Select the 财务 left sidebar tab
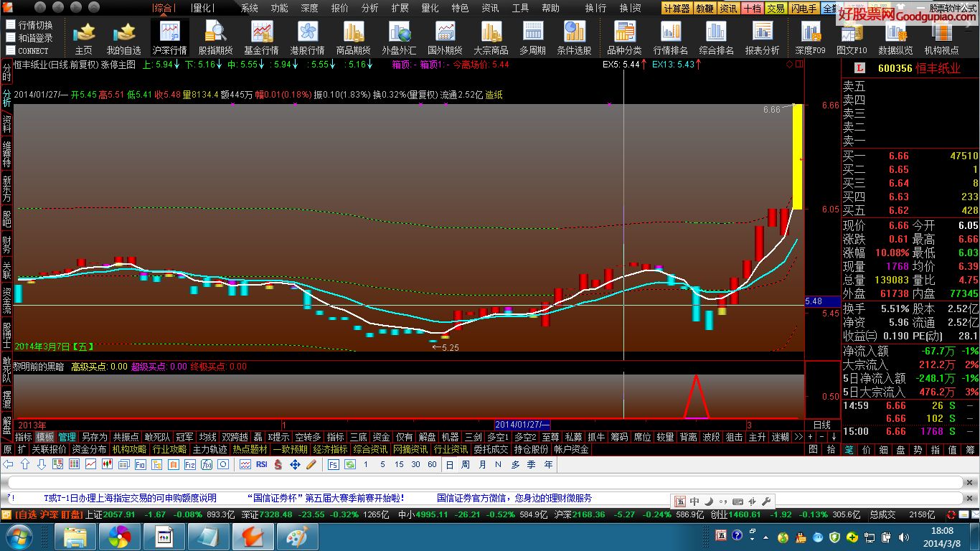 click(6, 245)
